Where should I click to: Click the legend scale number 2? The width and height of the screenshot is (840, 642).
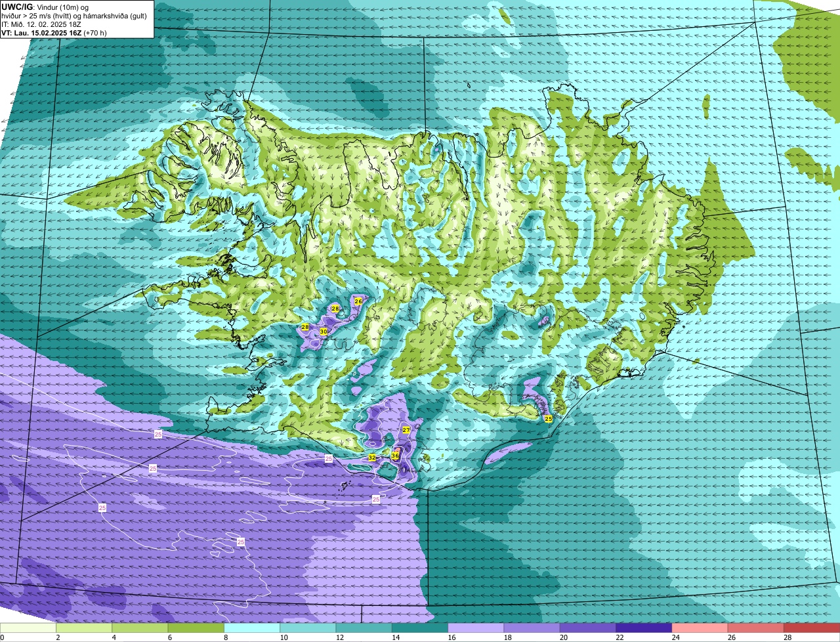click(x=58, y=637)
